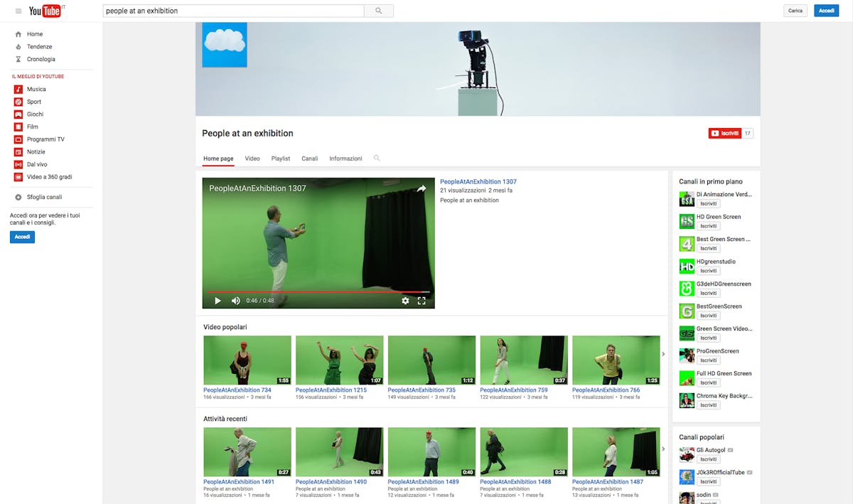Expand next videos in Attività recenti row
The height and width of the screenshot is (504, 853).
click(663, 449)
